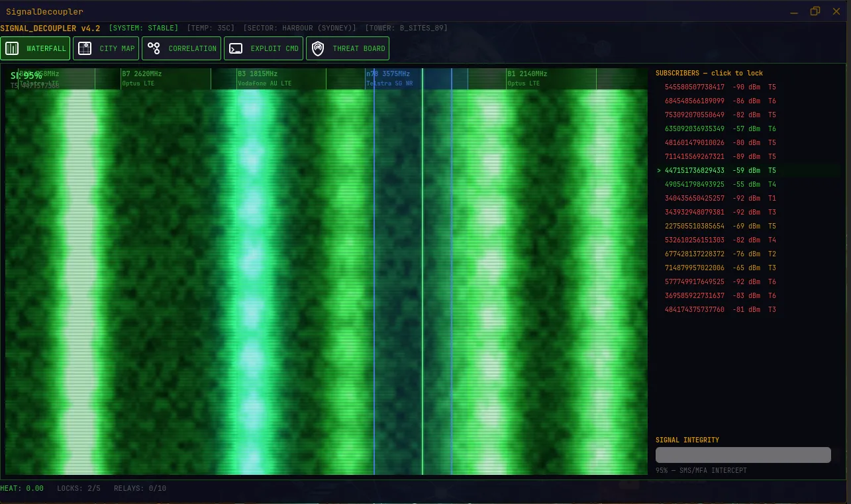Click the RELAYS: 0/10 status counter

[x=140, y=488]
